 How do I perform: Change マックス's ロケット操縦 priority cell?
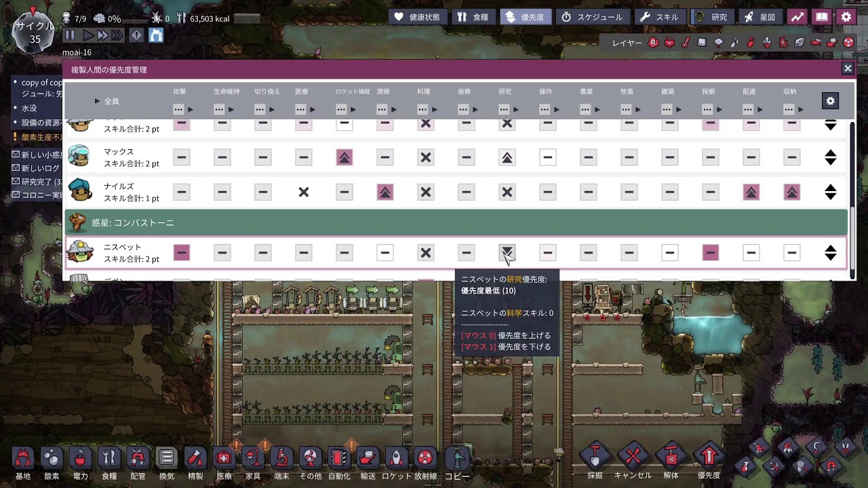(x=344, y=157)
